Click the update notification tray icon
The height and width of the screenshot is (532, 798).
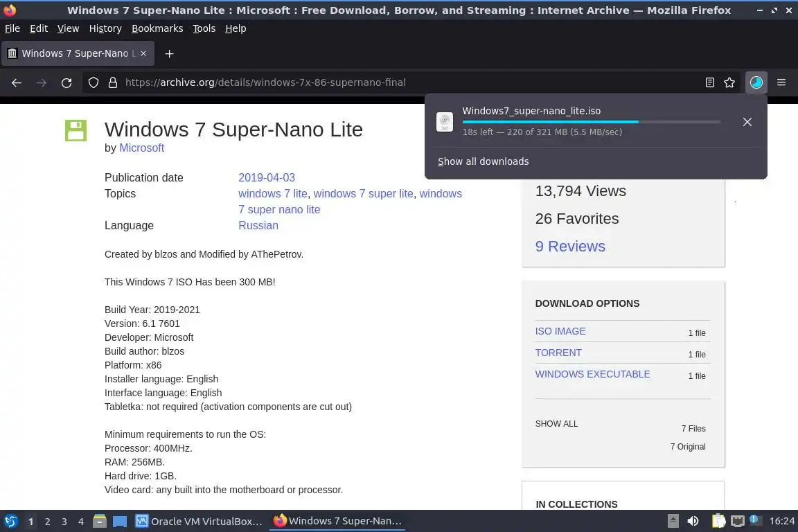(x=755, y=520)
